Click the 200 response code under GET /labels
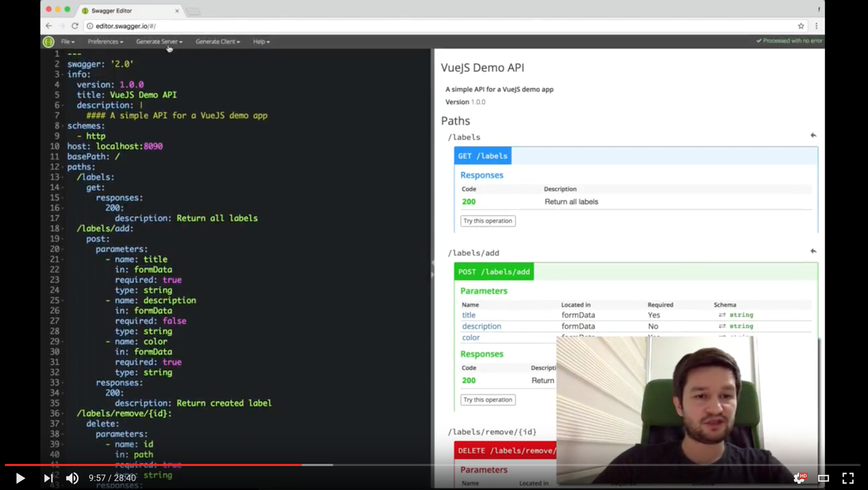The width and height of the screenshot is (868, 490). (x=469, y=202)
